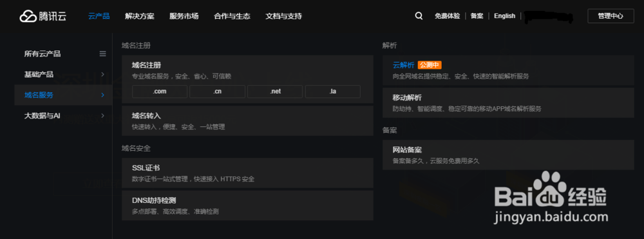Switch language to English
644x239 pixels.
[x=504, y=16]
